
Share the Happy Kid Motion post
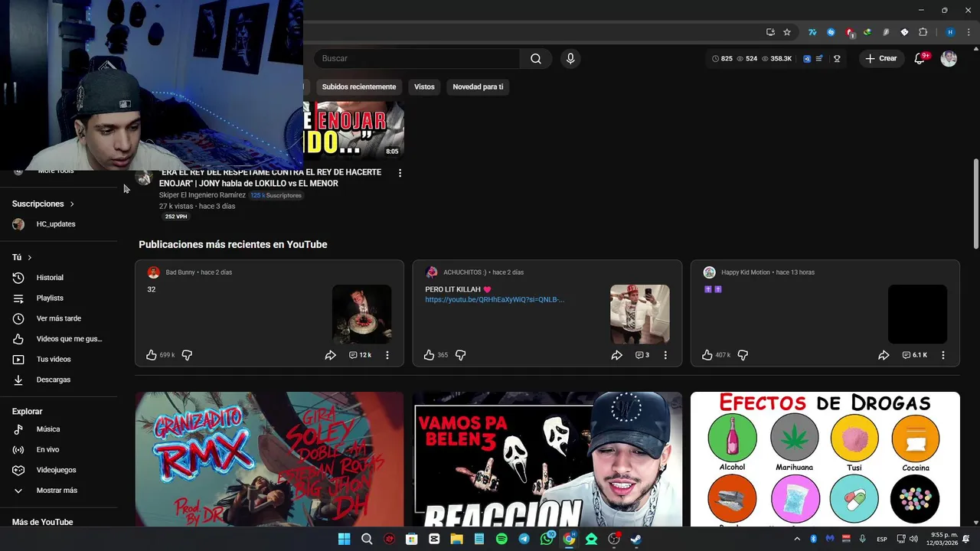884,355
